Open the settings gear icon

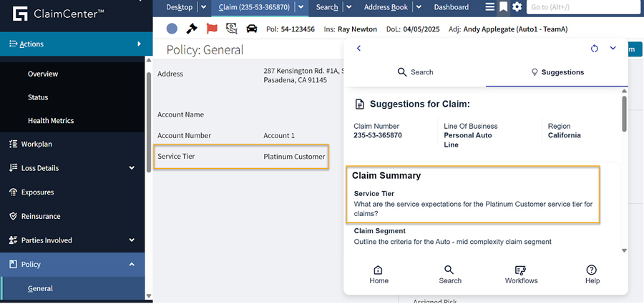coord(517,7)
